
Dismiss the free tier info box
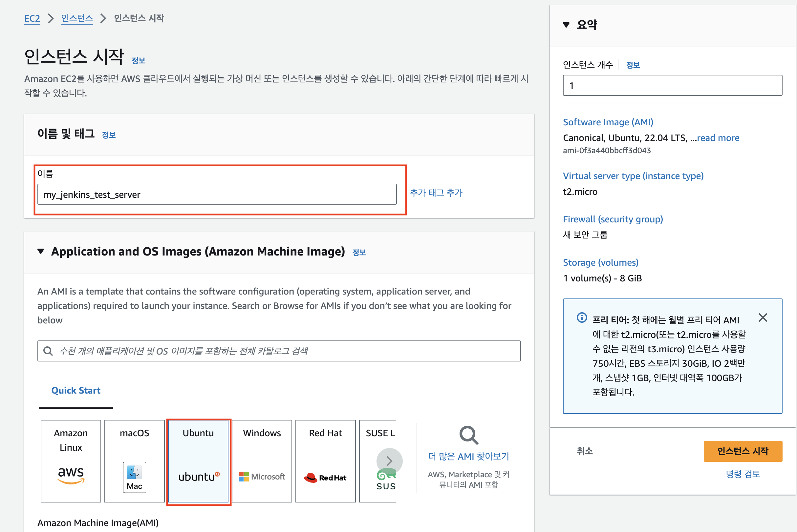[763, 317]
